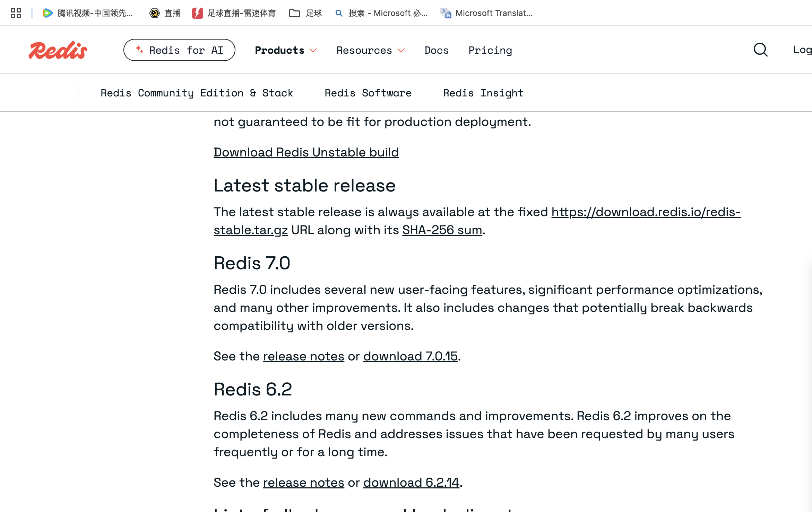Switch to the Redis Insight tab
Image resolution: width=812 pixels, height=512 pixels.
(483, 93)
